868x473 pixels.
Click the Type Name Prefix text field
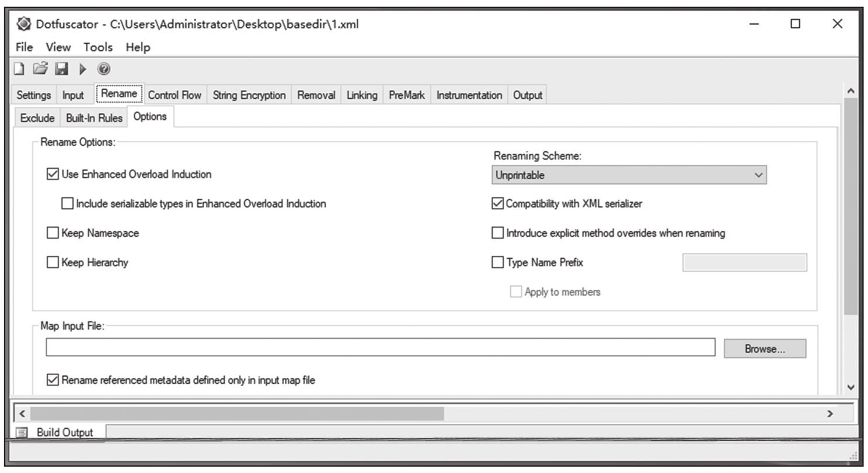click(745, 262)
